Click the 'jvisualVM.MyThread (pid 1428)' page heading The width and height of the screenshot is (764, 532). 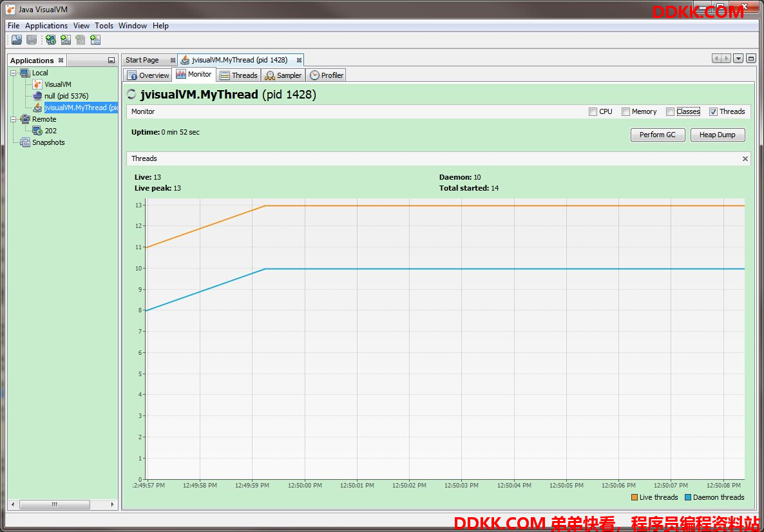pos(228,95)
